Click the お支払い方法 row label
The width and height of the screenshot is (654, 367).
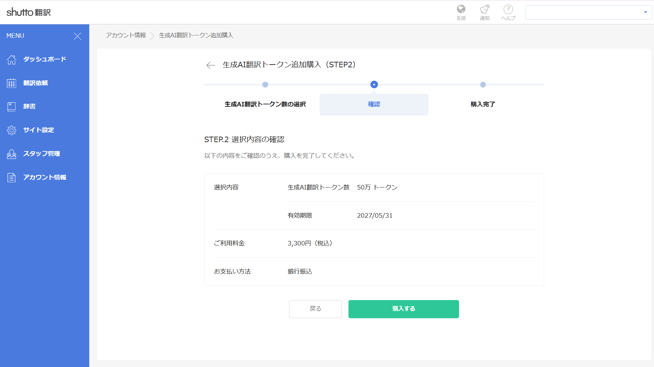232,271
